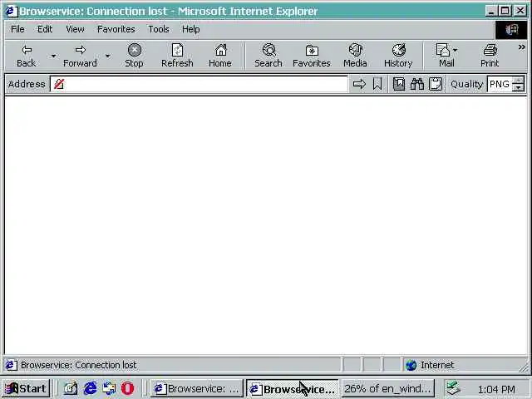The width and height of the screenshot is (532, 399).
Task: Switch to '26% of en_wind...' download window
Action: click(388, 388)
